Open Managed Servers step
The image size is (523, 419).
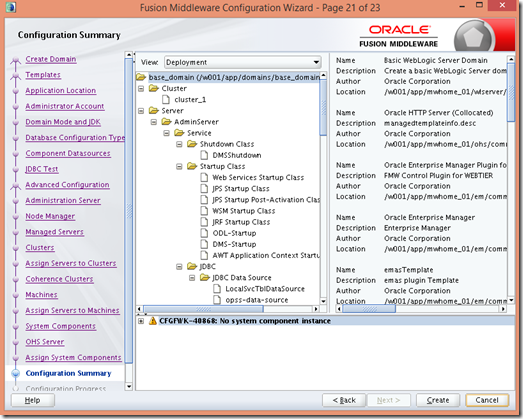click(x=55, y=232)
